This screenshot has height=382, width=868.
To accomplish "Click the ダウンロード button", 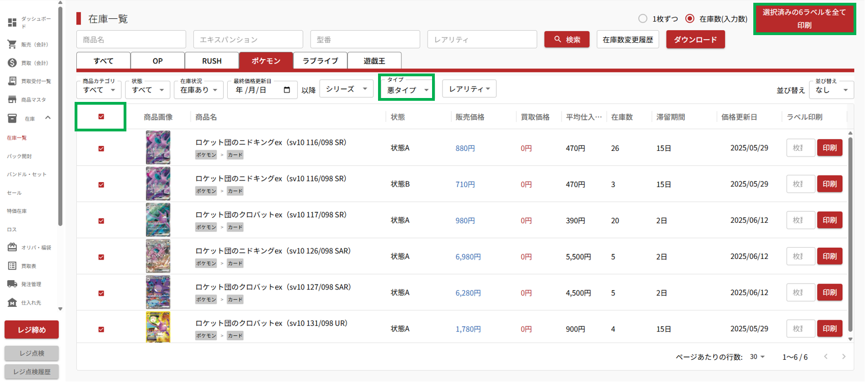I will [x=695, y=40].
